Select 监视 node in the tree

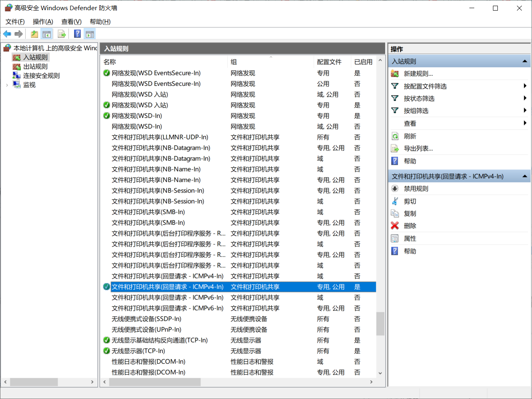(x=29, y=85)
